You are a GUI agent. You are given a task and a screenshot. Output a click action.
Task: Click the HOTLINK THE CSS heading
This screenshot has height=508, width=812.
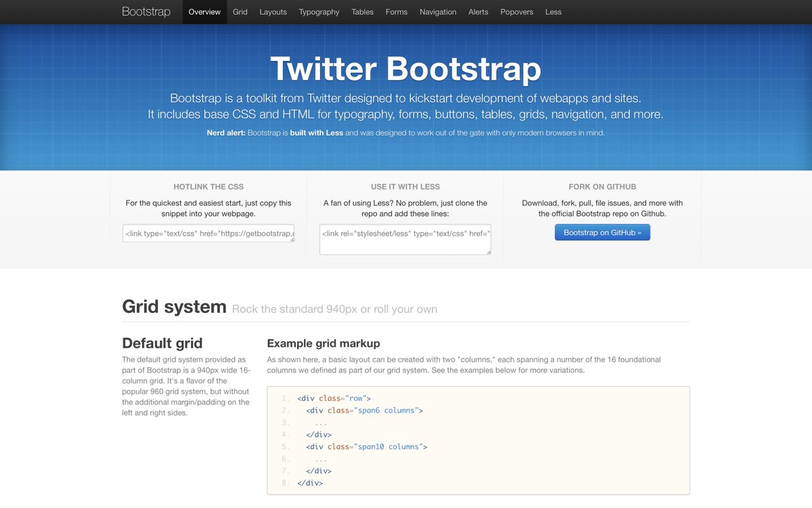pyautogui.click(x=208, y=186)
